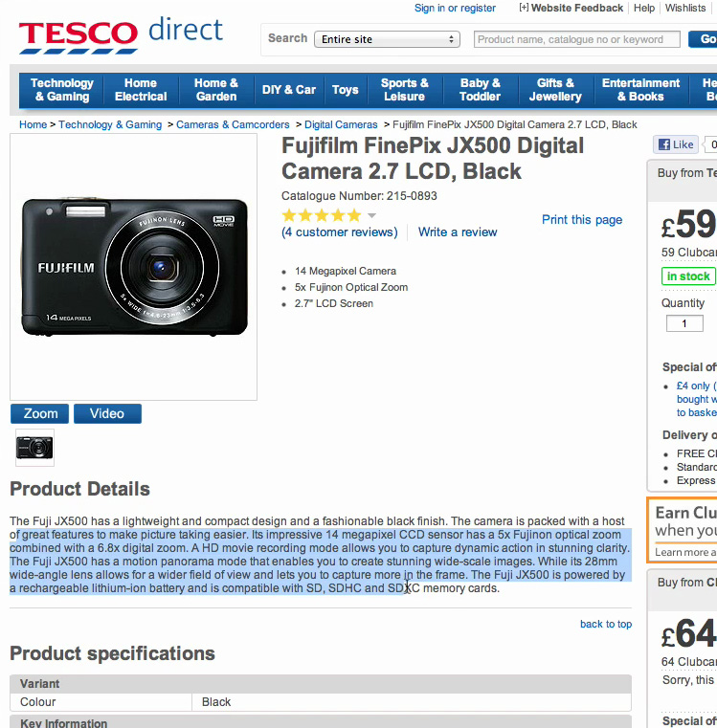717x728 pixels.
Task: Open the 4 customer reviews link
Action: [x=340, y=232]
